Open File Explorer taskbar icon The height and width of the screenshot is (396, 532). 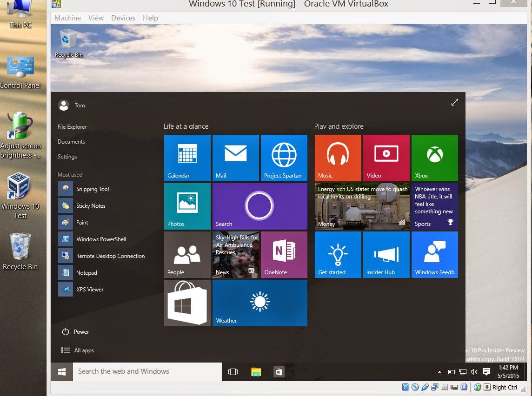pos(256,372)
